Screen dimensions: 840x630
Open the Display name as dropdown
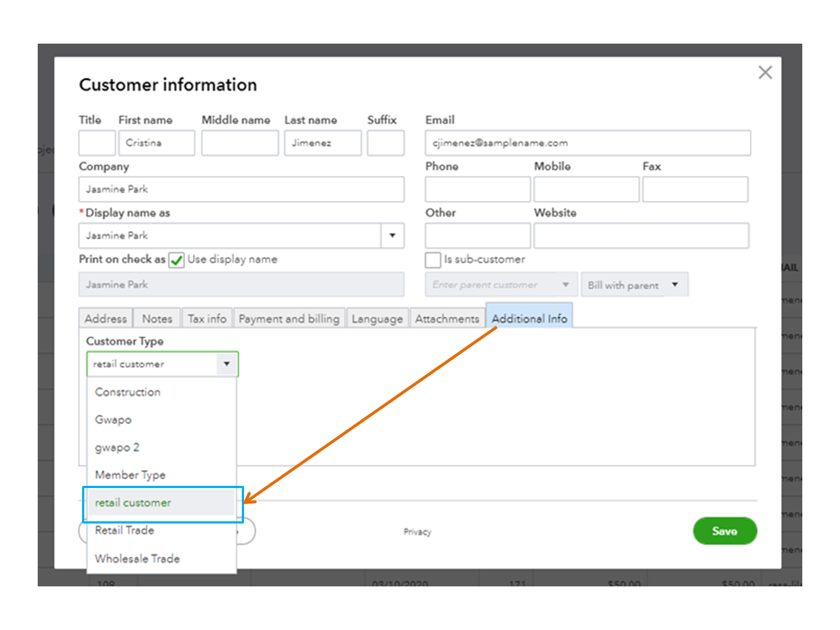[393, 235]
